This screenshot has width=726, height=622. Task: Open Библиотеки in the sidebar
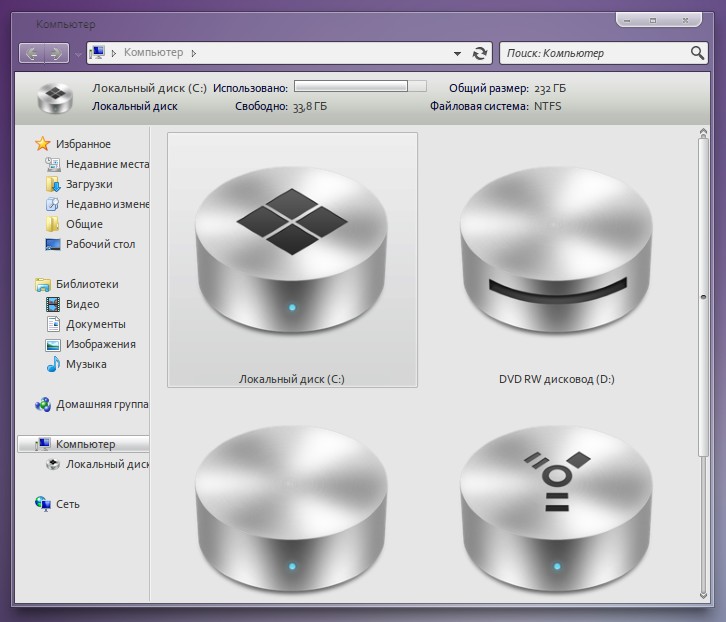pyautogui.click(x=87, y=284)
